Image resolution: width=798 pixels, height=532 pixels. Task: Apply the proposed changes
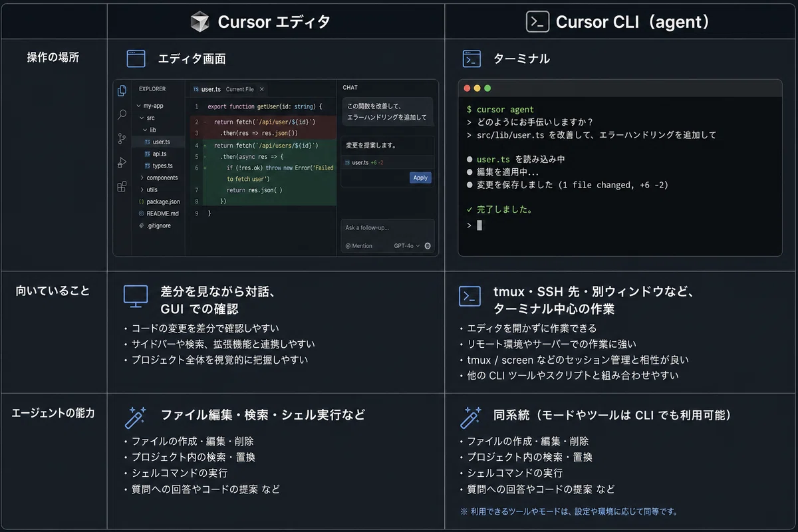[x=420, y=178]
